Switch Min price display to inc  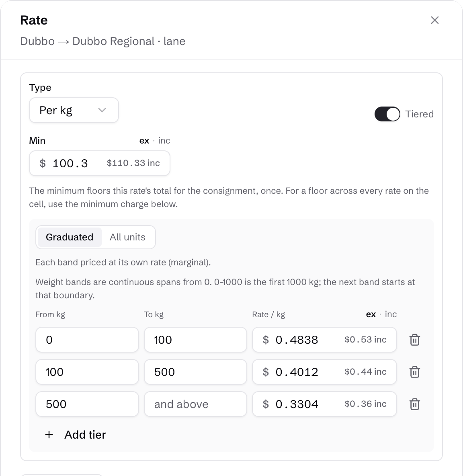click(164, 141)
